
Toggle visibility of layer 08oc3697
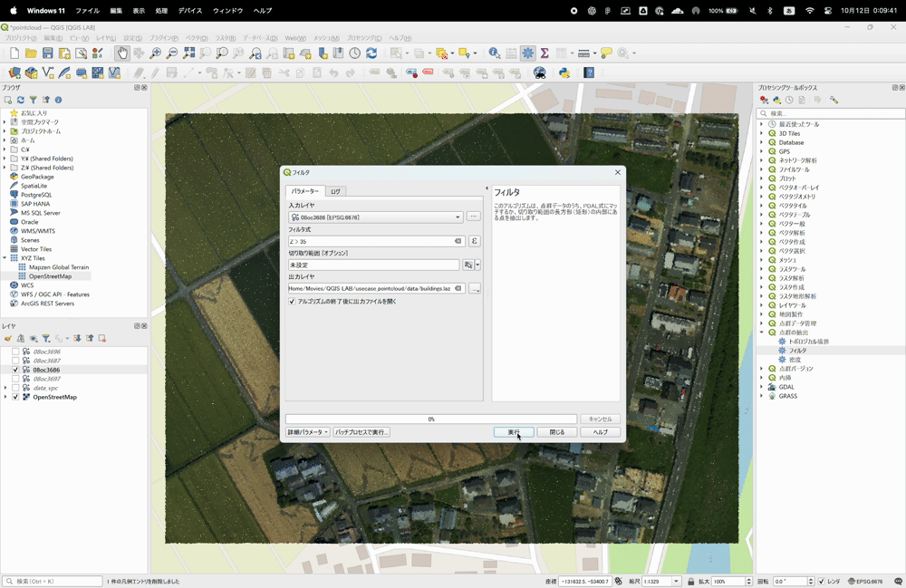(x=15, y=379)
